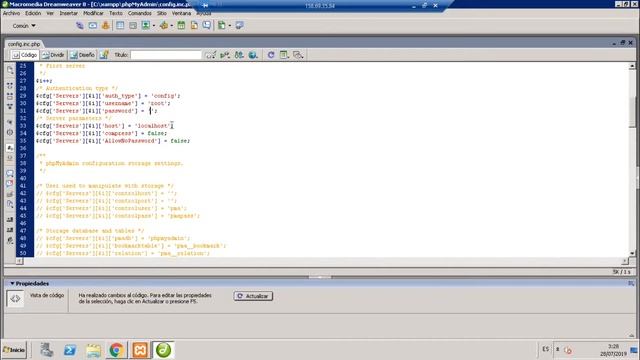Switch to Código view
Viewport: 640px width, 360px height.
(24, 55)
